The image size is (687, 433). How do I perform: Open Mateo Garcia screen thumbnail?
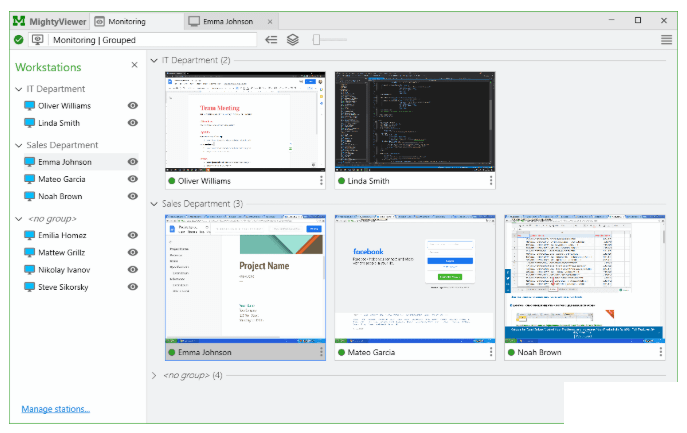click(415, 279)
